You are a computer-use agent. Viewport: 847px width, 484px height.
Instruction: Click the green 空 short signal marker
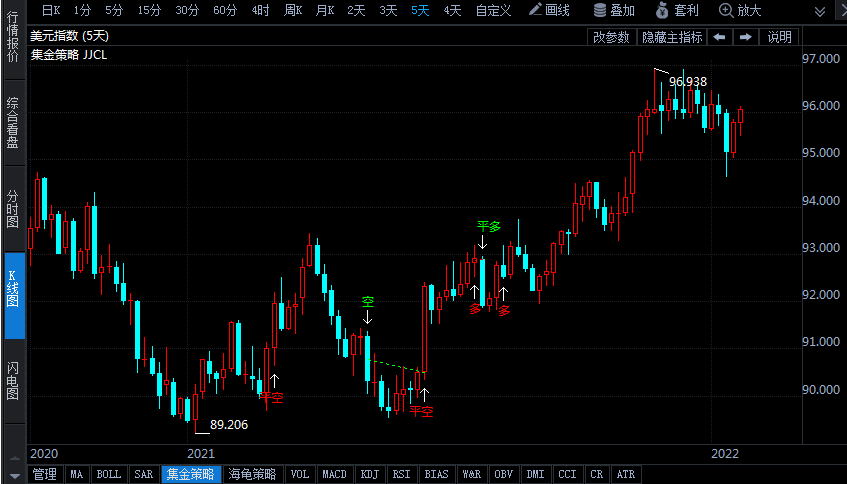pyautogui.click(x=367, y=301)
